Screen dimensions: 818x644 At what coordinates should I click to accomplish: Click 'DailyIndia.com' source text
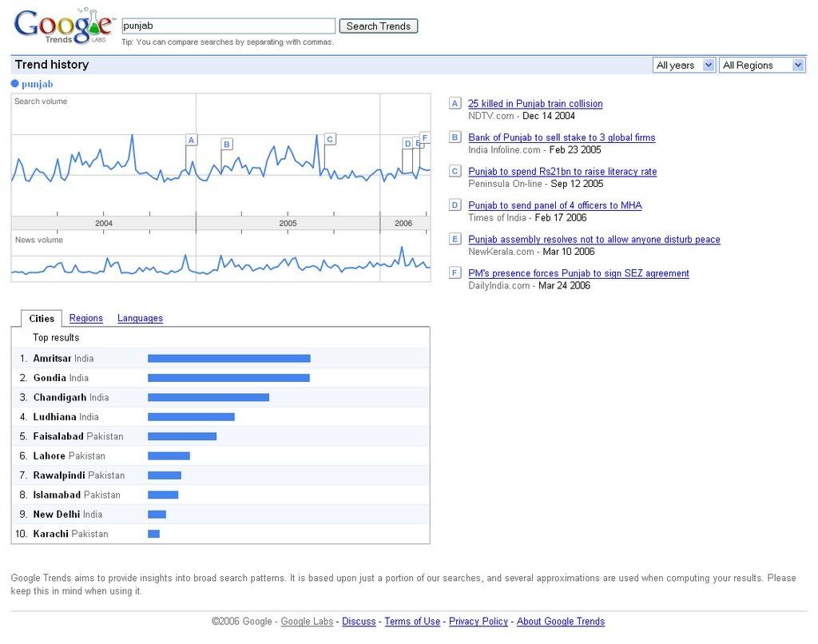498,285
